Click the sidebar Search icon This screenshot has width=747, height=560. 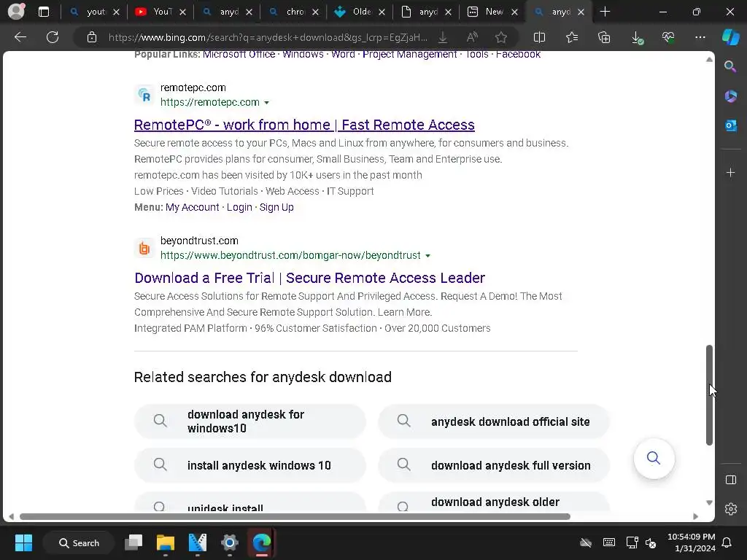[730, 66]
